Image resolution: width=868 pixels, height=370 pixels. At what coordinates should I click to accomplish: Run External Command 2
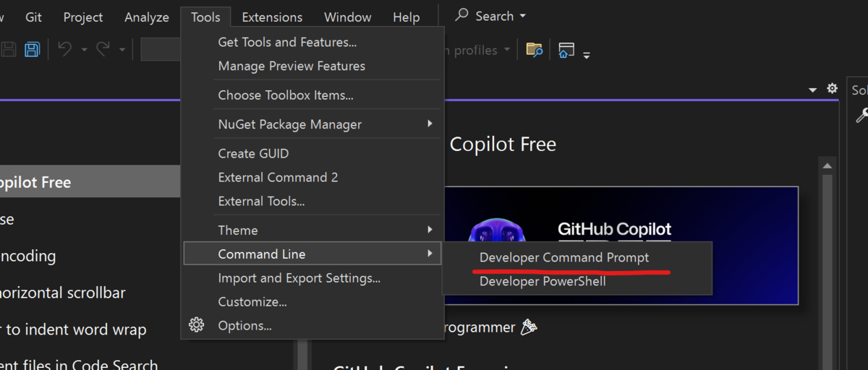[x=312, y=177]
